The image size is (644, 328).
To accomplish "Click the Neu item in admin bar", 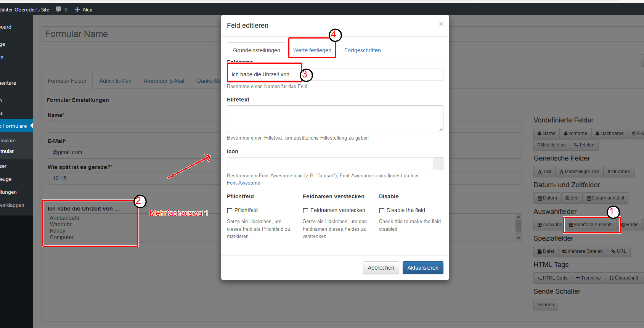I will tap(84, 10).
